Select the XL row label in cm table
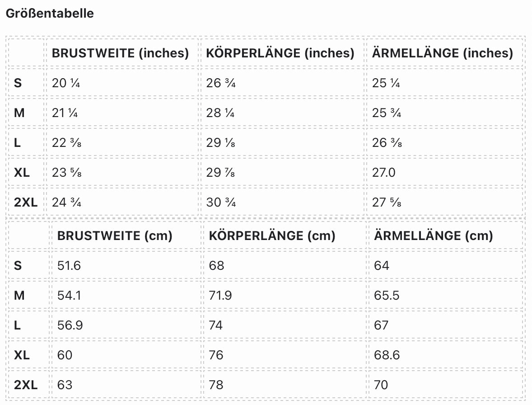This screenshot has width=532, height=405. pyautogui.click(x=22, y=355)
